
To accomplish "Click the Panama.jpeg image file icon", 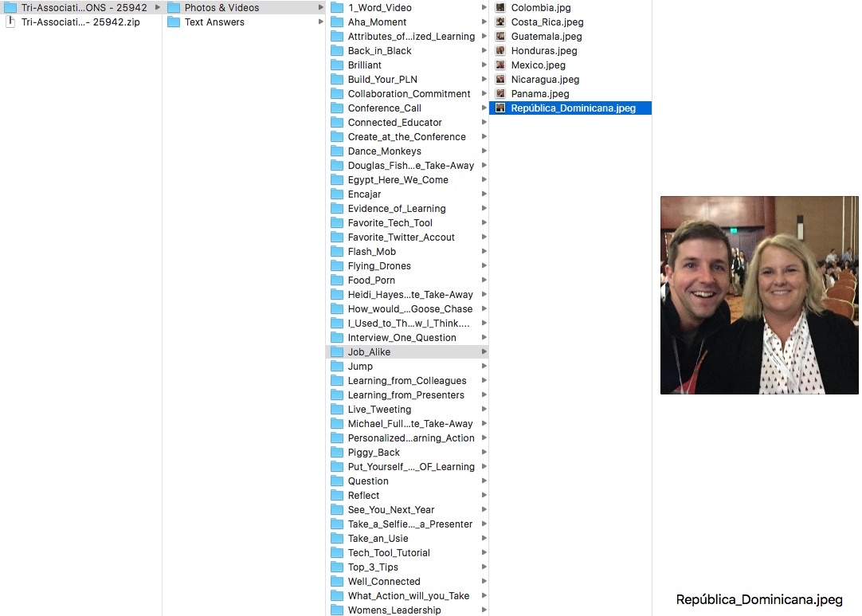I will click(500, 93).
